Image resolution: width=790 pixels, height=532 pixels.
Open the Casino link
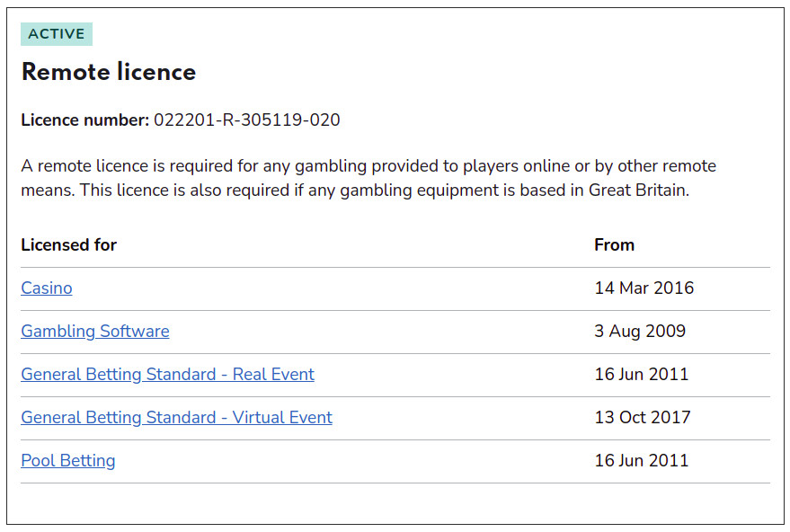[47, 288]
